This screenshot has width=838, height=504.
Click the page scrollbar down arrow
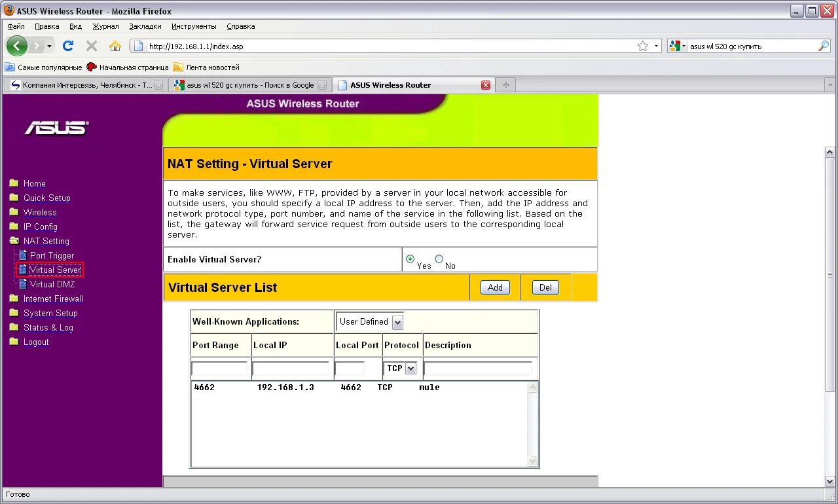[x=830, y=482]
